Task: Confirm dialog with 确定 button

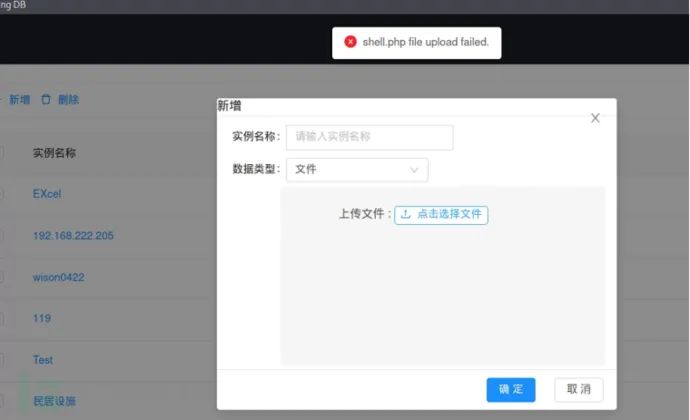Action: pyautogui.click(x=511, y=390)
